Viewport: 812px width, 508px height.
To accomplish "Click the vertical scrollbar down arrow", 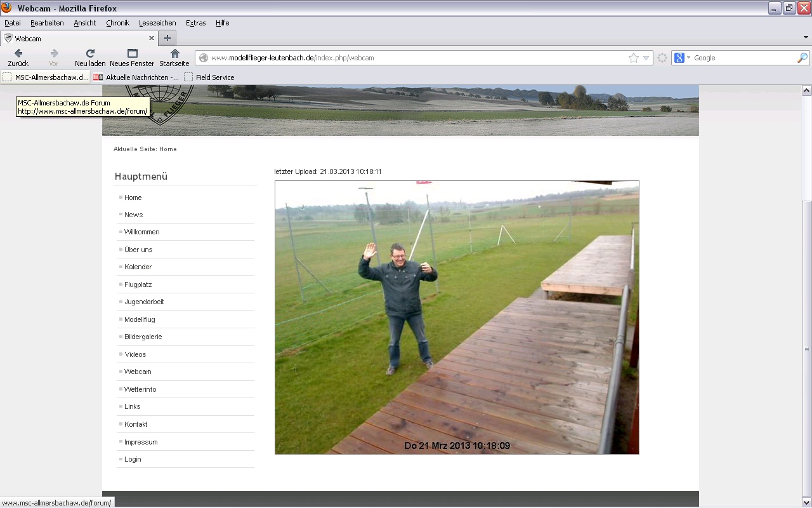I will (806, 502).
